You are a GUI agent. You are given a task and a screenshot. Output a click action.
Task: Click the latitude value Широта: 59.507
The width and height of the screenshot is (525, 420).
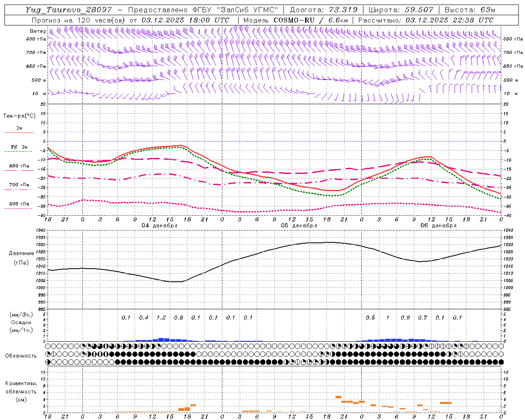click(401, 10)
